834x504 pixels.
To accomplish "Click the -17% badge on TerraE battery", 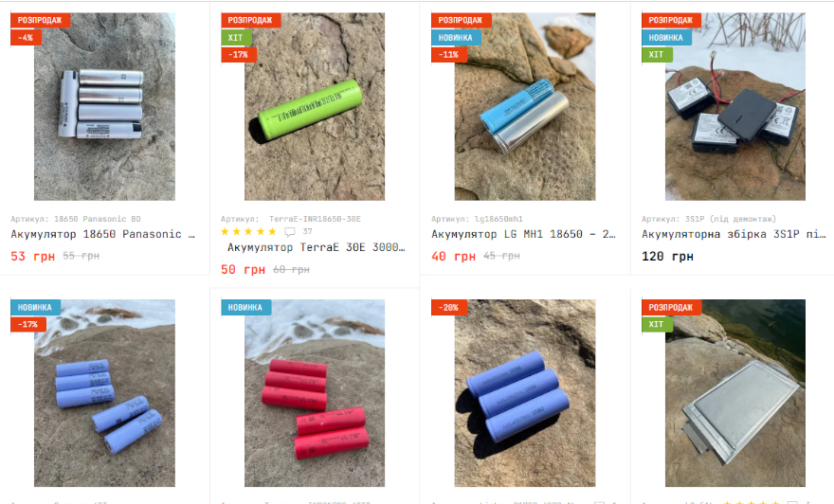I will (238, 55).
